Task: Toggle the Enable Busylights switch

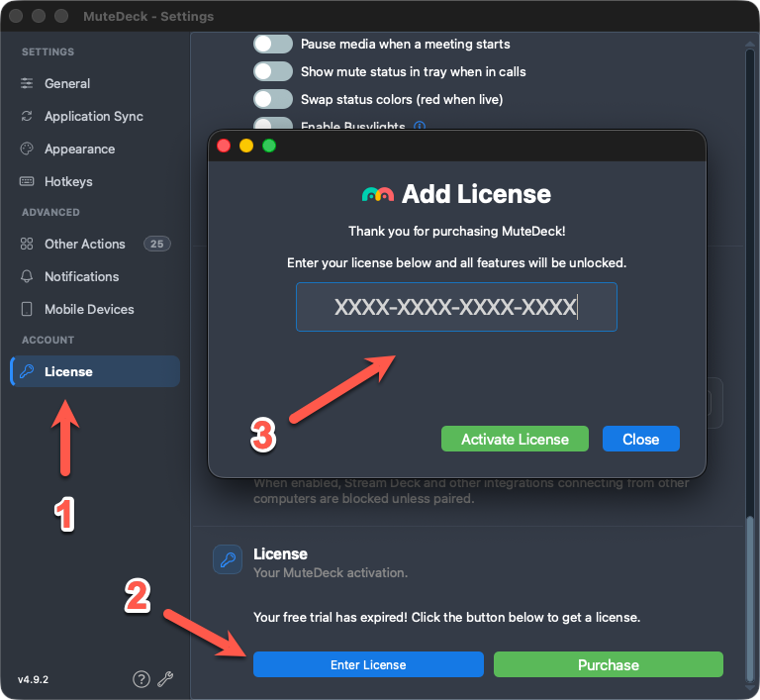Action: tap(273, 123)
